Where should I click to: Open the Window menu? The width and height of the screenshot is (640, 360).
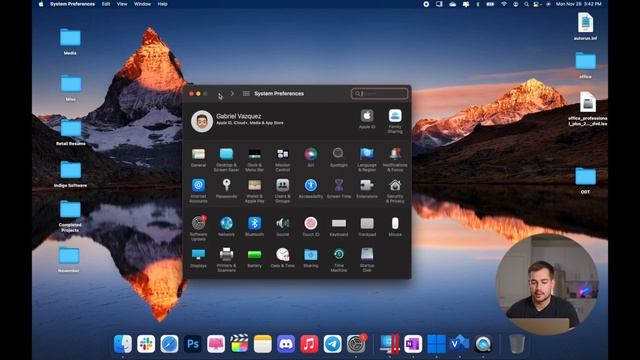tap(142, 4)
